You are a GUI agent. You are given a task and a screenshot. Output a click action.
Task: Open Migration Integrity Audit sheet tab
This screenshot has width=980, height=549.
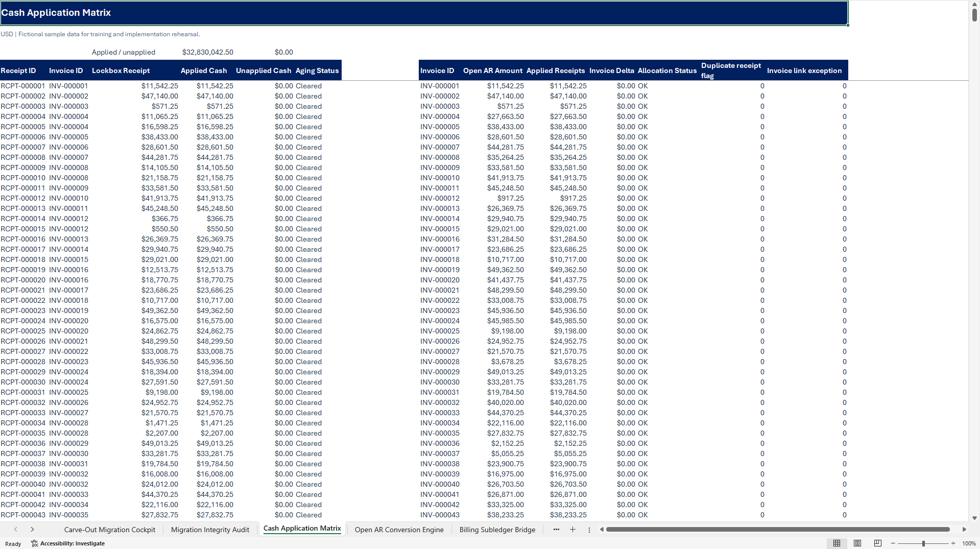[x=210, y=530]
